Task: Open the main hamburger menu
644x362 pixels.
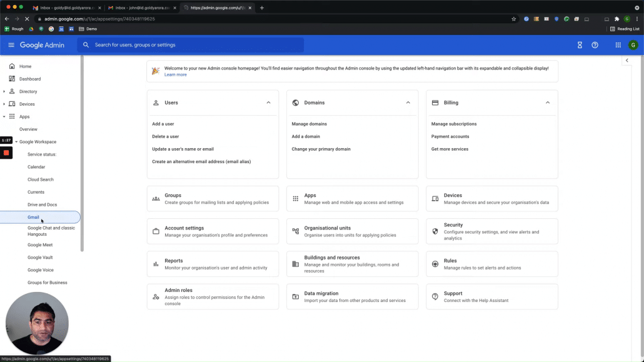Action: (x=11, y=45)
